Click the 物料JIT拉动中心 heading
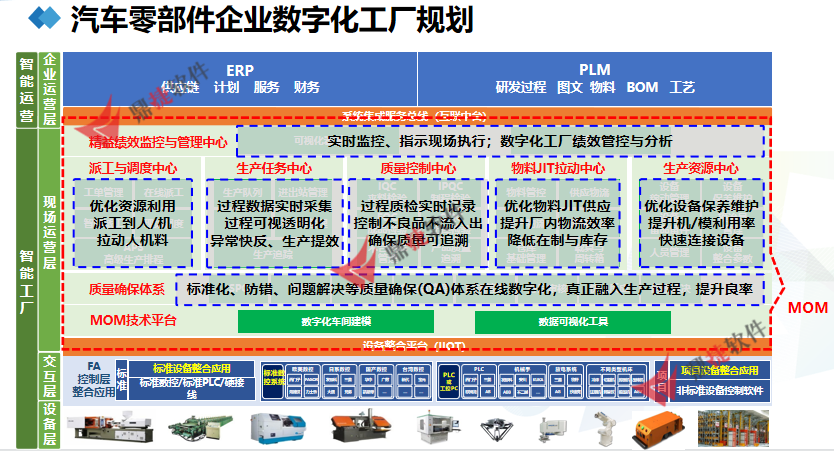Image resolution: width=834 pixels, height=451 pixels. 557,168
